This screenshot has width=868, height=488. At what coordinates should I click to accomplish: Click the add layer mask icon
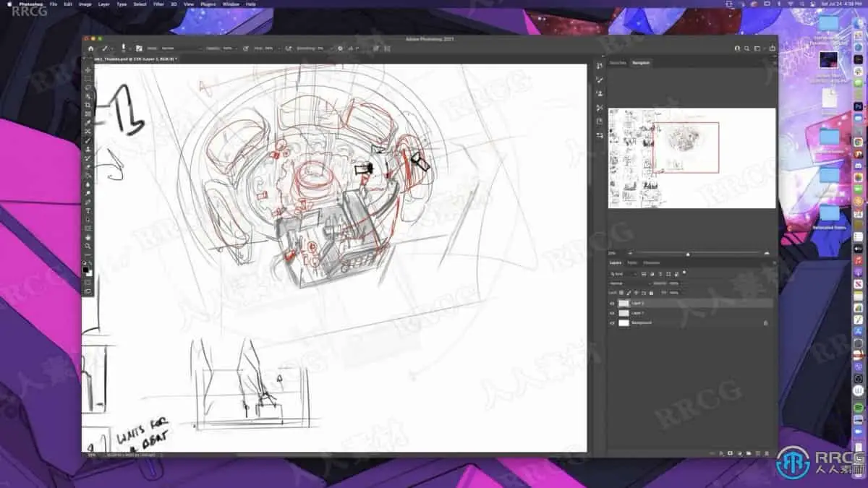click(x=730, y=453)
